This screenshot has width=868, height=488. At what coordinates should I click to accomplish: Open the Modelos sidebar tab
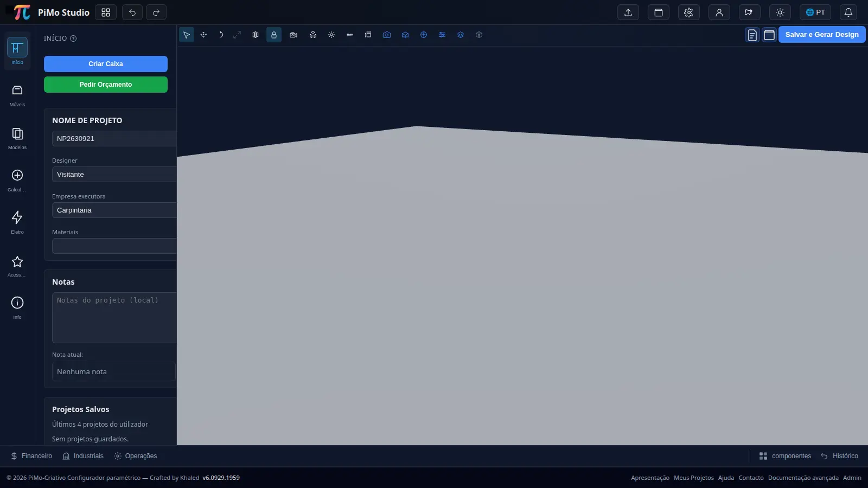(17, 138)
